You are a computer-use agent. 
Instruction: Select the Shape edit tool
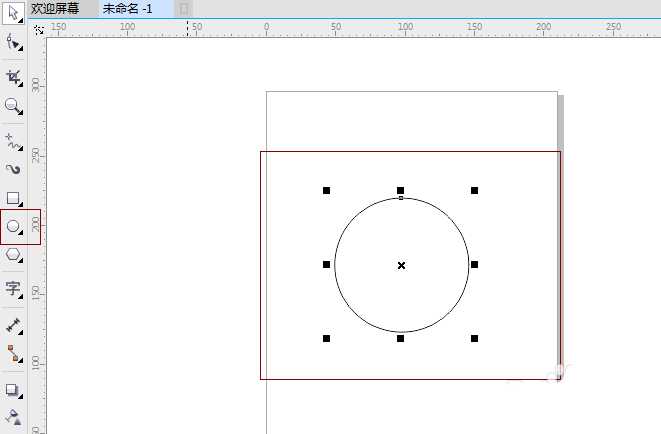pyautogui.click(x=13, y=42)
